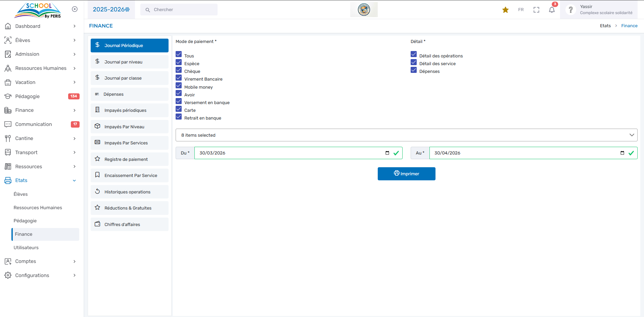Uncheck Détail des opérations checkbox
This screenshot has width=644, height=317.
pyautogui.click(x=414, y=54)
